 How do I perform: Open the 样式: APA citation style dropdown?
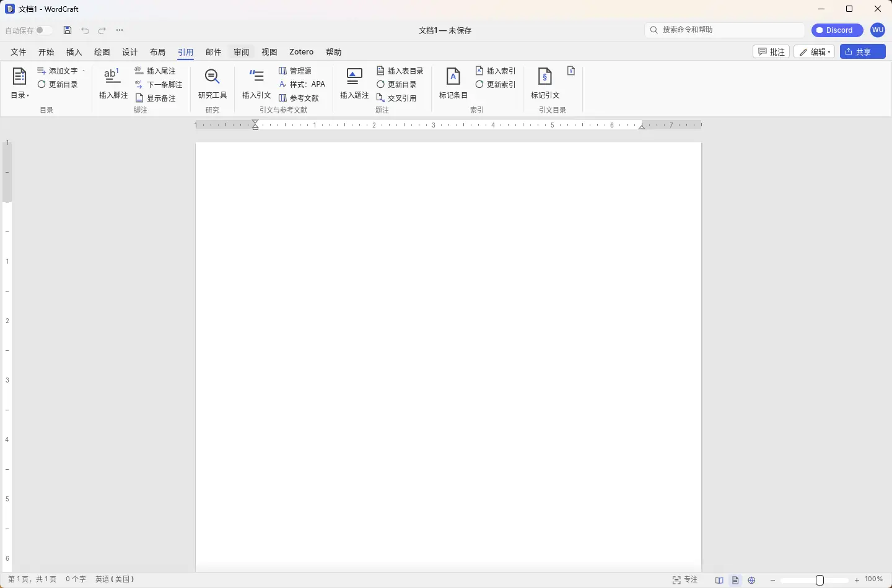(302, 85)
